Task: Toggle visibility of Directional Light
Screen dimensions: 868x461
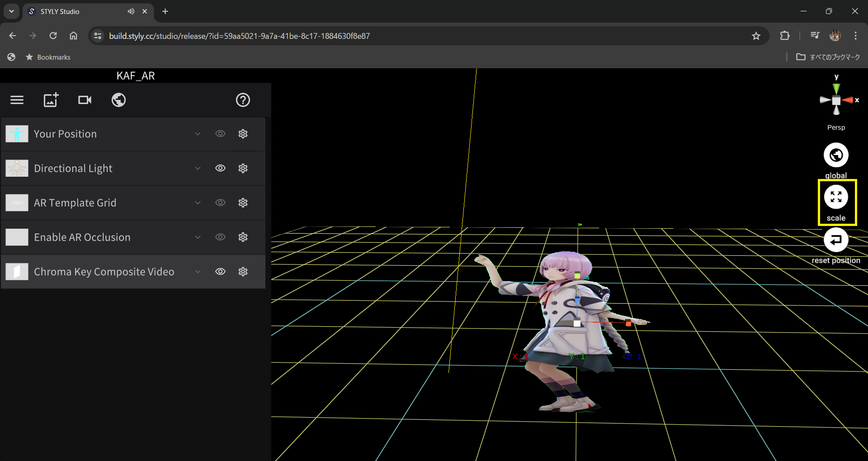Action: click(x=220, y=168)
